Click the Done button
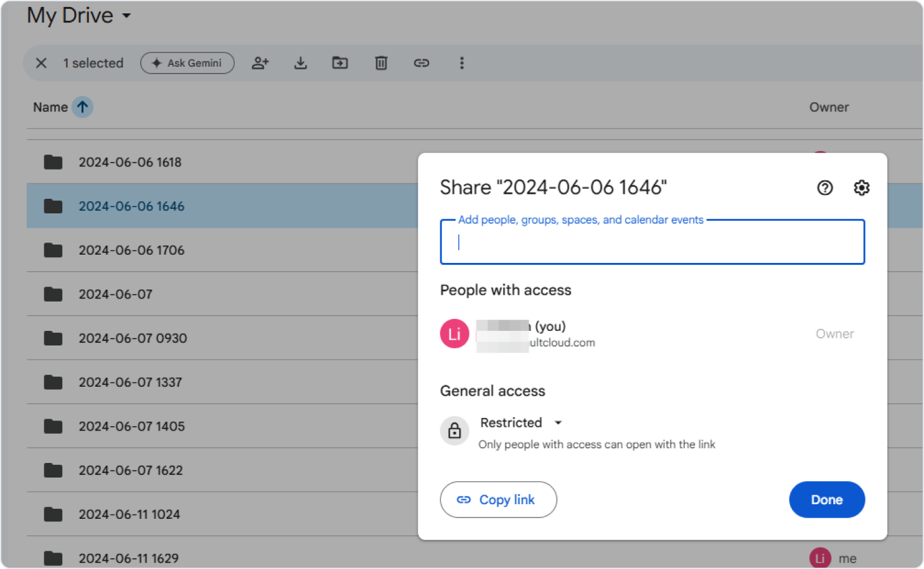The image size is (924, 569). [x=827, y=500]
